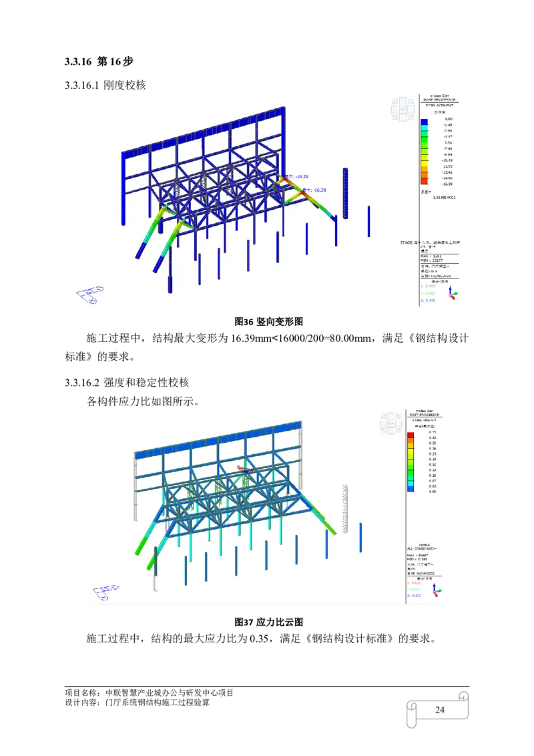Click center of view navigator in displacement figure
534x756 pixels.
coord(403,110)
